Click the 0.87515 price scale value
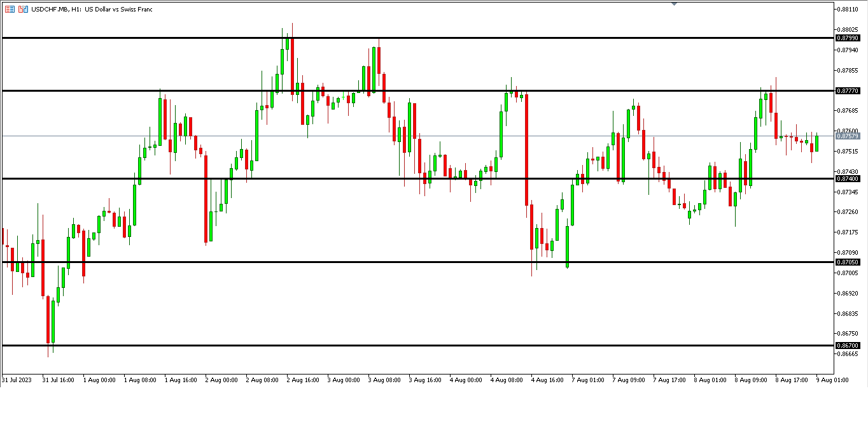Screen dimensions: 868x428 click(x=848, y=152)
